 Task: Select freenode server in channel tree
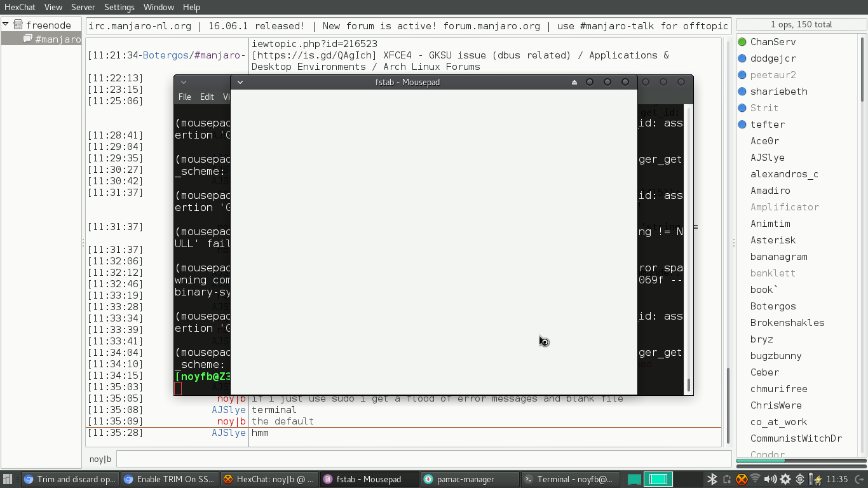tap(48, 25)
